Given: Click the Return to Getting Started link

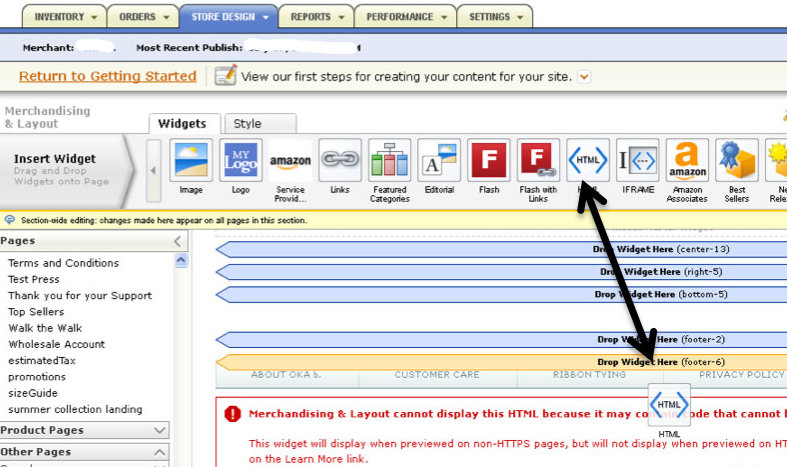Looking at the screenshot, I should pyautogui.click(x=107, y=76).
